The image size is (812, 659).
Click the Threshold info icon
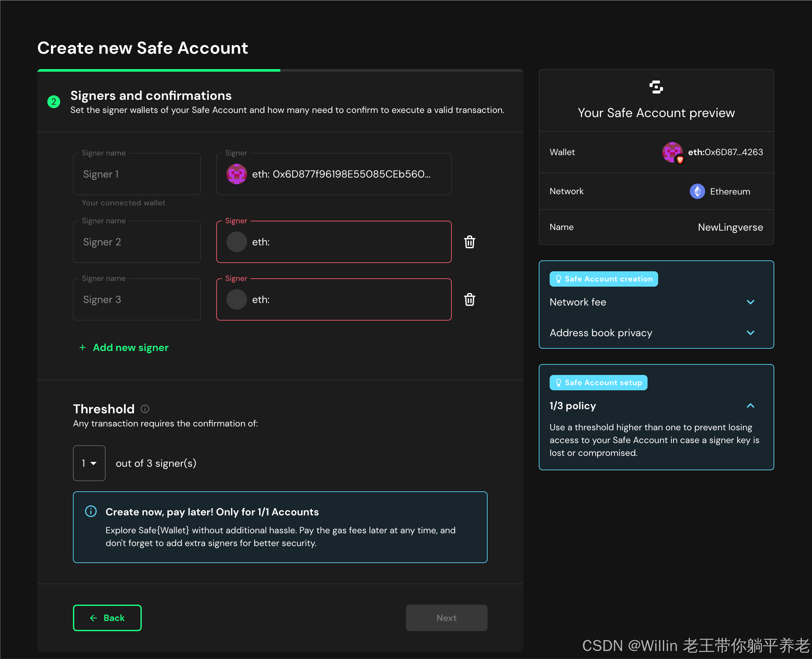tap(145, 409)
